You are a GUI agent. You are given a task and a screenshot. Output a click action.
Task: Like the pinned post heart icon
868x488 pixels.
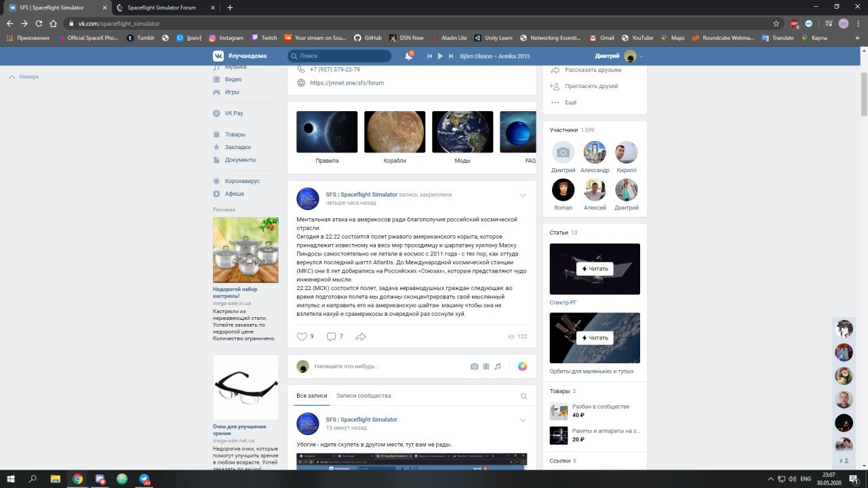tap(302, 336)
